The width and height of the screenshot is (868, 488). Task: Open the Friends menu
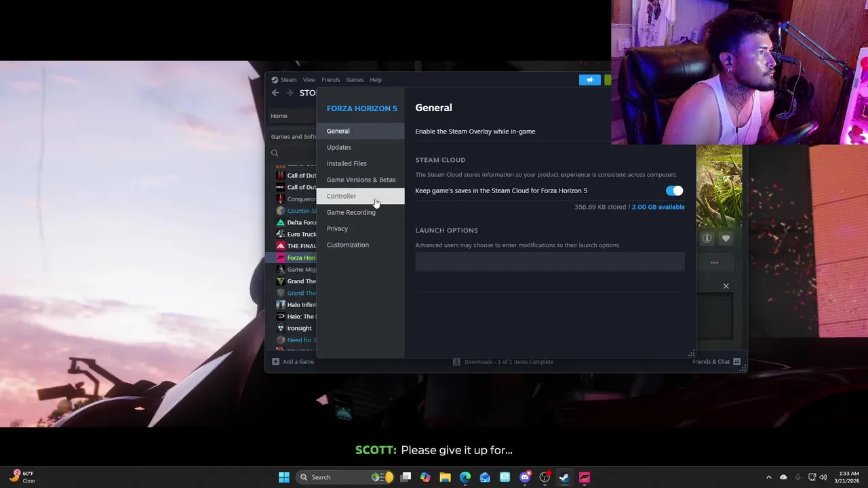(x=331, y=80)
